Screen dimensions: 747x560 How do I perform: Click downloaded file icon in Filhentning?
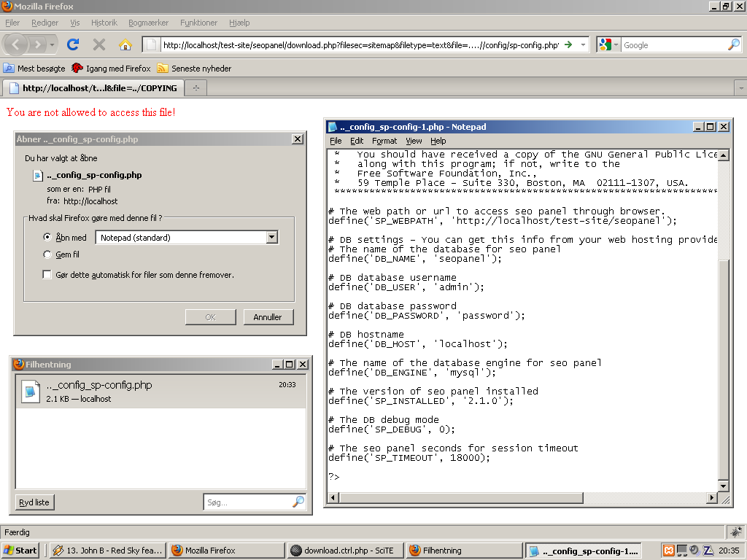[x=31, y=392]
